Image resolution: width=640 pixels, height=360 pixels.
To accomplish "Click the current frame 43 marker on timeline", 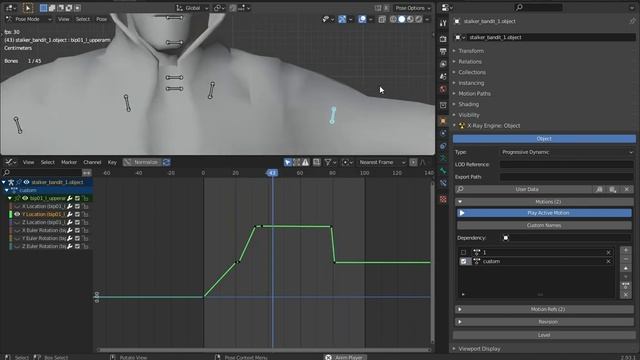I will point(272,173).
